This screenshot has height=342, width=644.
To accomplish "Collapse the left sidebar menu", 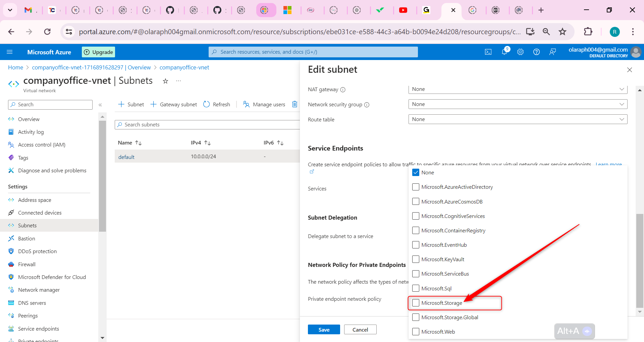I will 100,105.
